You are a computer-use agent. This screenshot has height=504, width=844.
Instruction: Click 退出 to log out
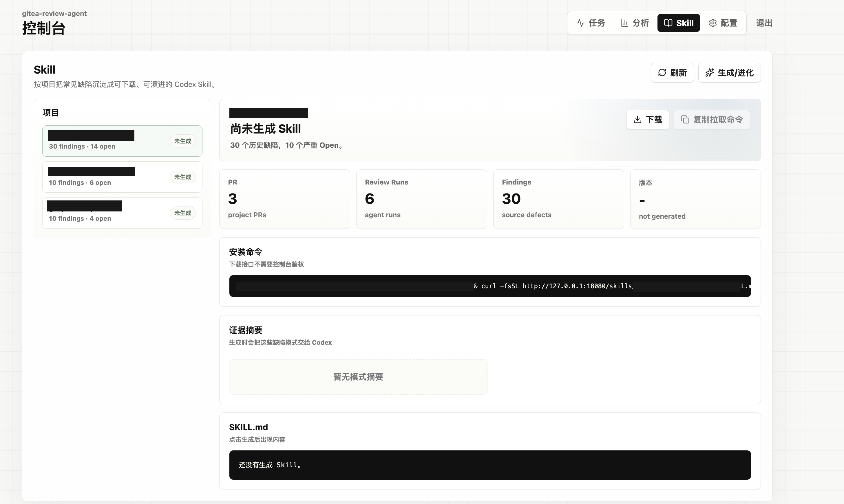coord(764,23)
